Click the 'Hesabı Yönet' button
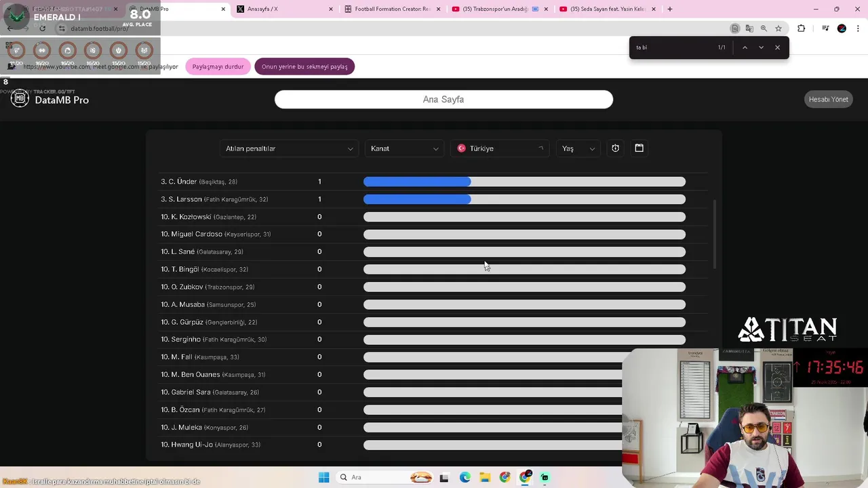This screenshot has width=868, height=488. point(828,99)
